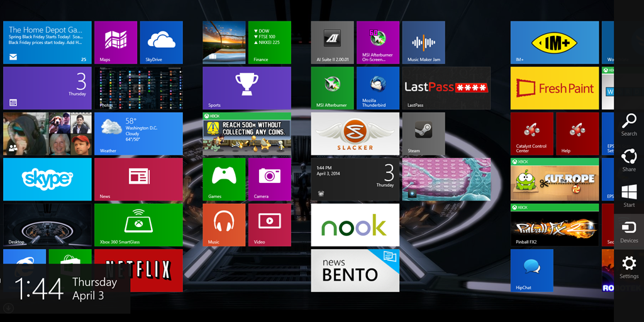
Task: Click the Search charm
Action: coord(629,125)
